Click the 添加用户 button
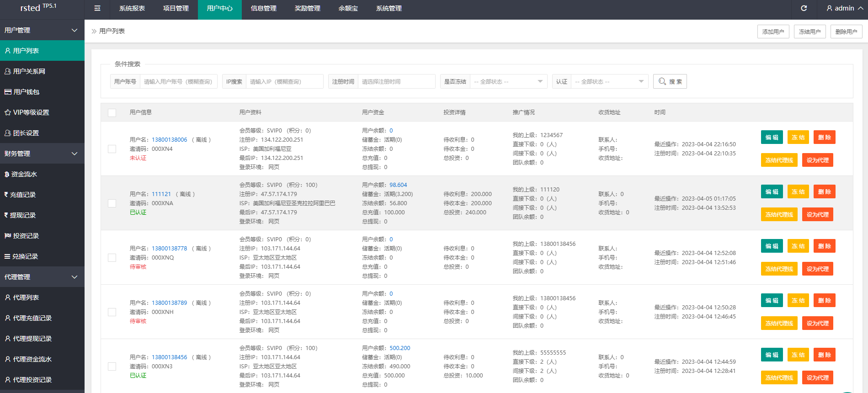Screen dimensions: 868x393 click(x=773, y=32)
